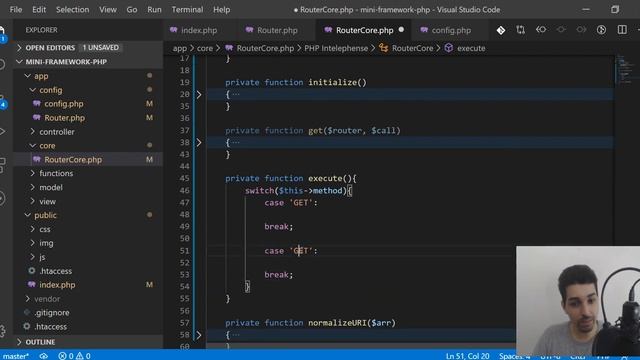The image size is (640, 360).
Task: Open the File menu
Action: 16,9
